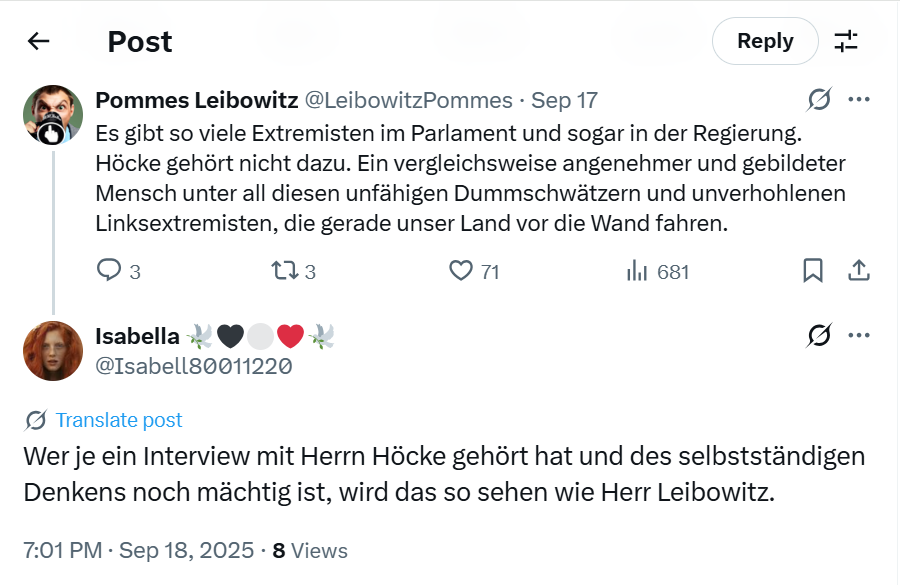Open more options on Isabella's post
The image size is (900, 585).
tap(858, 336)
